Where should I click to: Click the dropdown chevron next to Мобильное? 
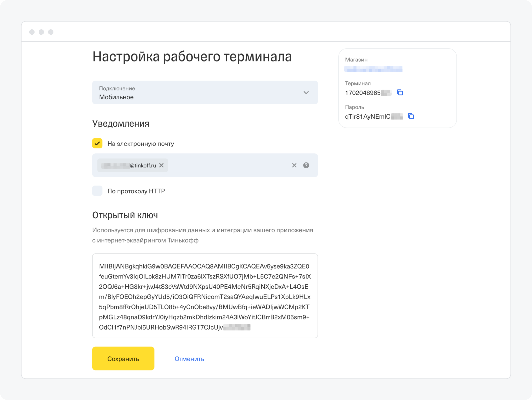pos(306,93)
